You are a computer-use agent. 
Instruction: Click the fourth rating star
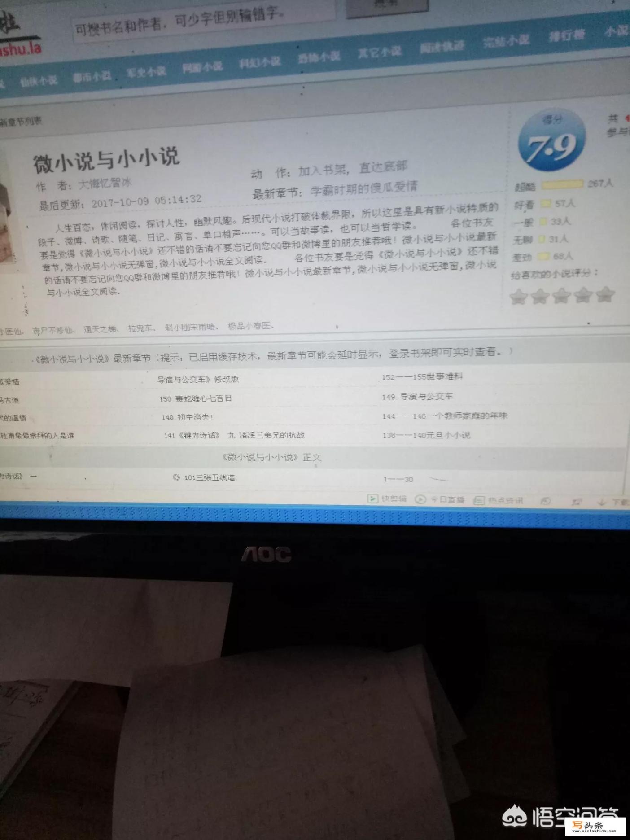coord(582,295)
